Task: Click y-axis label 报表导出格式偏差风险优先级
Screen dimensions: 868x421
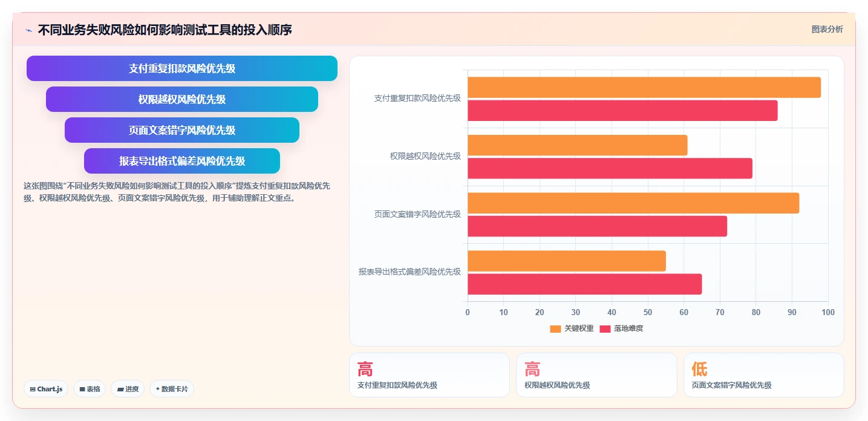Action: click(x=410, y=272)
